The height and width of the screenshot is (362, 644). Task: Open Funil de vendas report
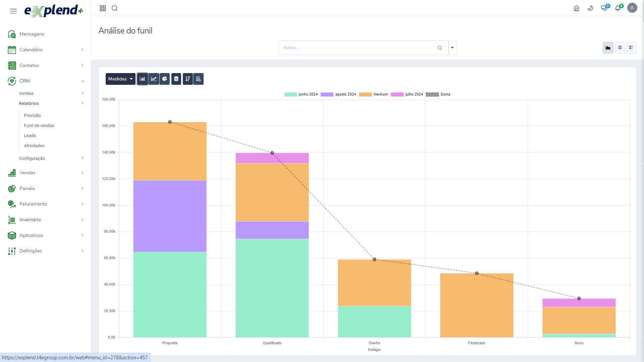[x=39, y=125]
